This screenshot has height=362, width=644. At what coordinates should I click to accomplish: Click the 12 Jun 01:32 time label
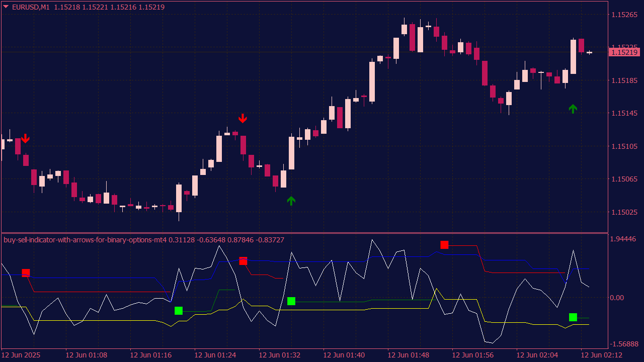(280, 355)
